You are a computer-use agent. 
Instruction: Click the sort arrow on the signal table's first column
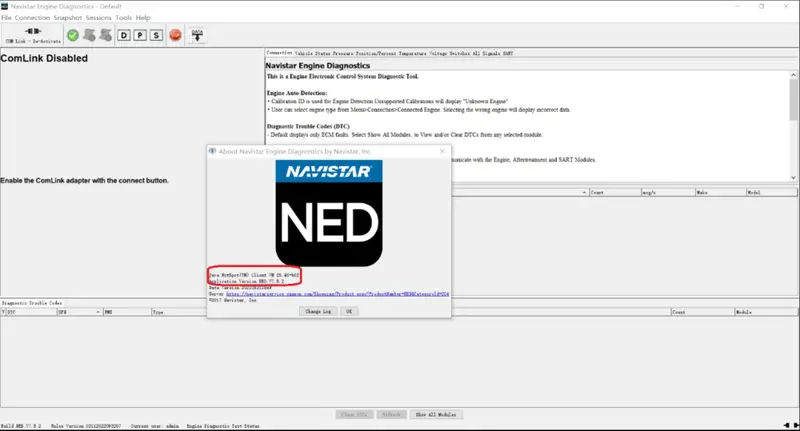point(584,192)
